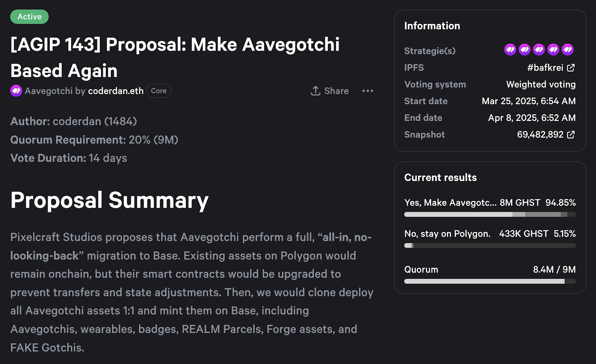This screenshot has width=596, height=364.
Task: Click the #bafkrei IPFS hash link
Action: point(545,68)
